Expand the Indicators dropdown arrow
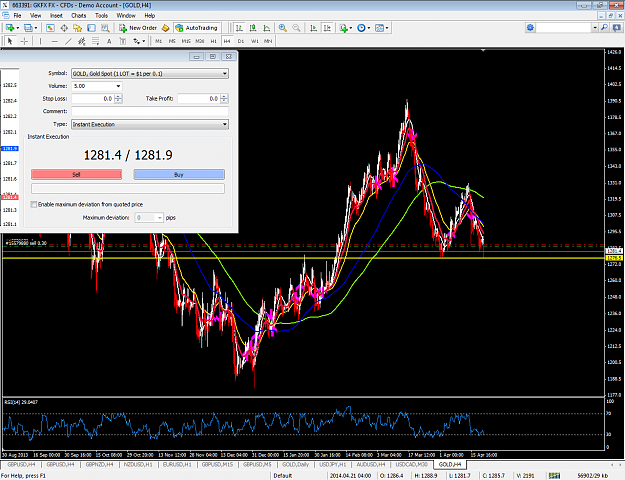This screenshot has width=625, height=480. click(x=351, y=28)
